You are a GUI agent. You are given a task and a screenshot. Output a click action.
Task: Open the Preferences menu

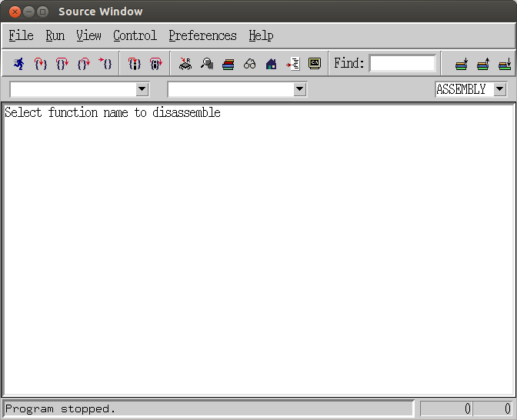202,35
